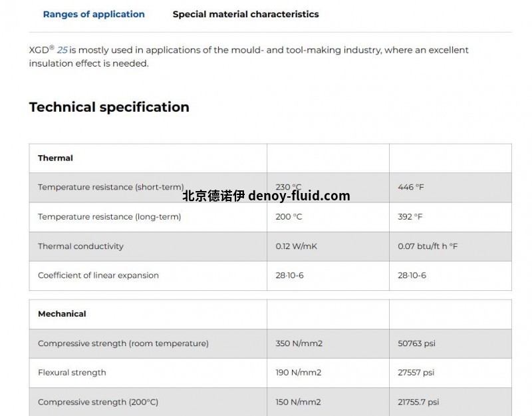Click the Compressive strength (200°C) label
This screenshot has height=416, width=532.
click(x=98, y=402)
